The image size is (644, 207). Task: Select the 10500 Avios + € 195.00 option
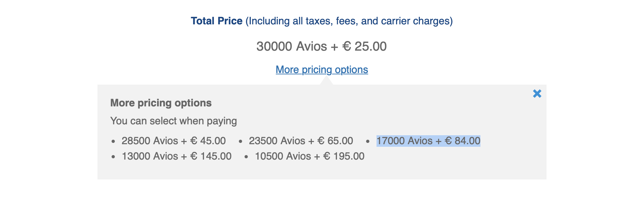tap(309, 156)
